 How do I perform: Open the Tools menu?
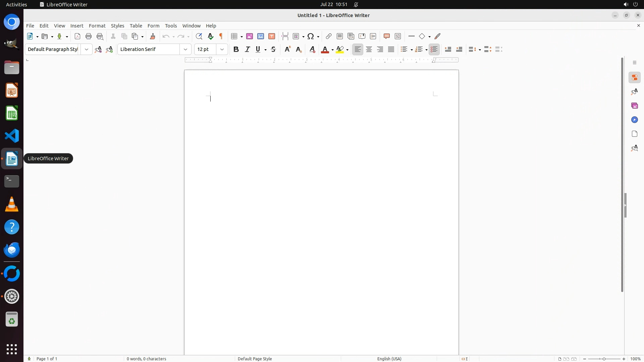click(171, 26)
